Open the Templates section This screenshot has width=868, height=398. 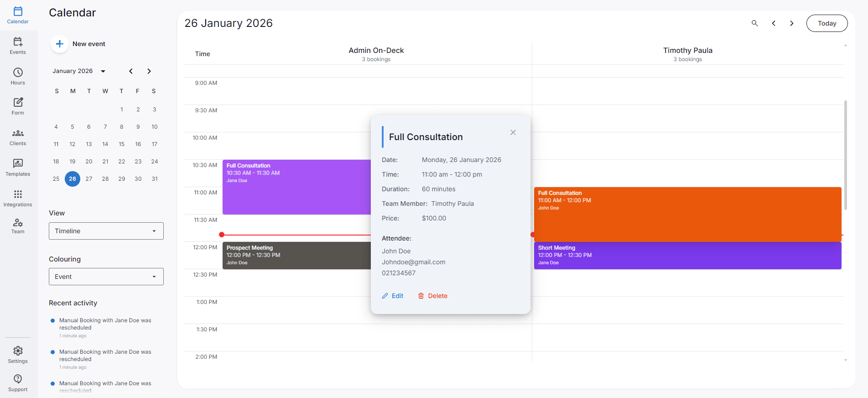(x=18, y=168)
